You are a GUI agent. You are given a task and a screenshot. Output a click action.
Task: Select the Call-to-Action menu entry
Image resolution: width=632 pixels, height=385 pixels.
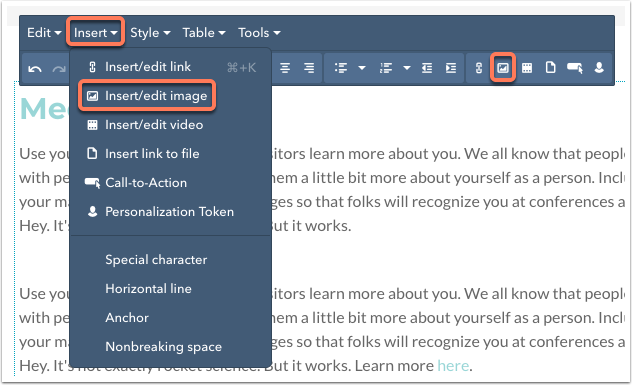(170, 183)
